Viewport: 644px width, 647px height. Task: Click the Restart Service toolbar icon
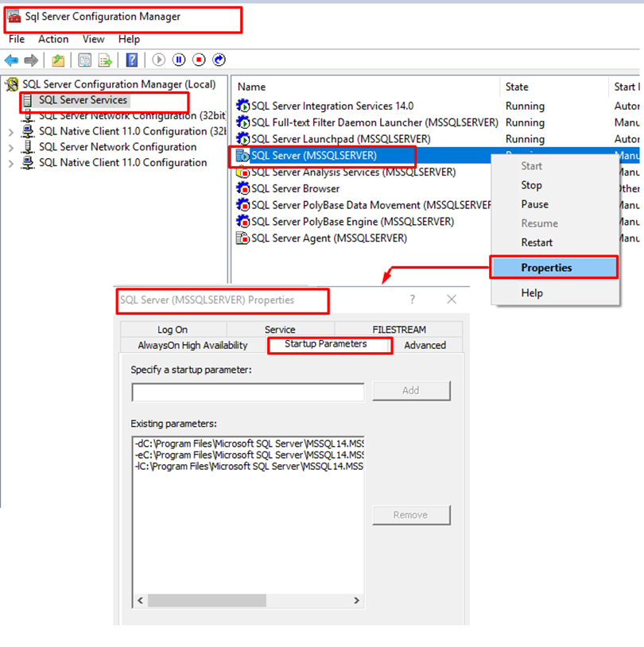coord(219,60)
